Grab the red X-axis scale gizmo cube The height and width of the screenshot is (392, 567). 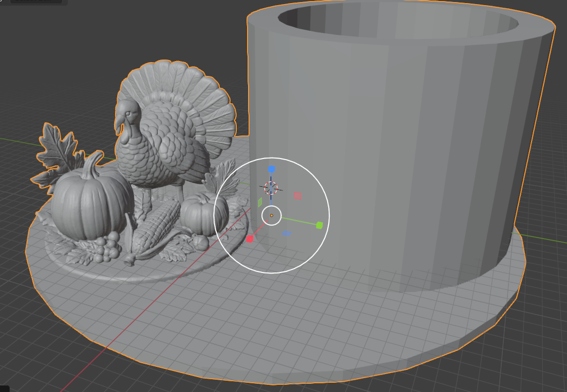pos(250,239)
